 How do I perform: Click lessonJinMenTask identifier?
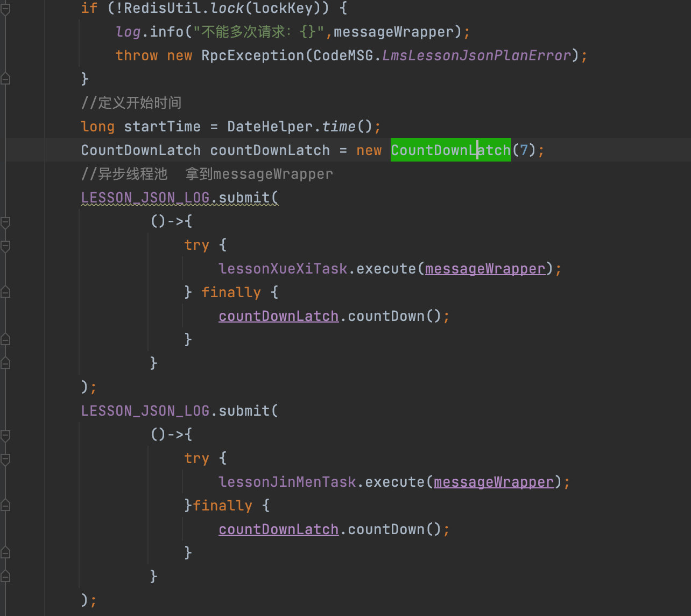click(287, 482)
